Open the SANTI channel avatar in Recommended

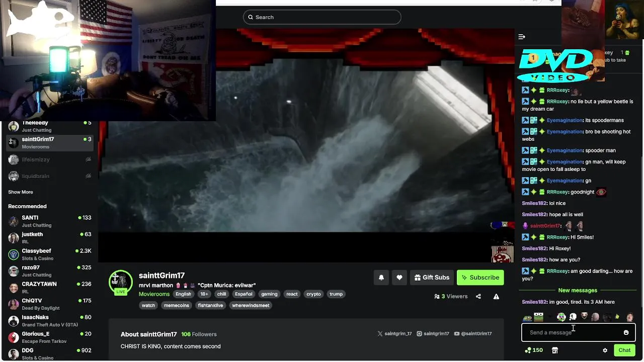14,221
